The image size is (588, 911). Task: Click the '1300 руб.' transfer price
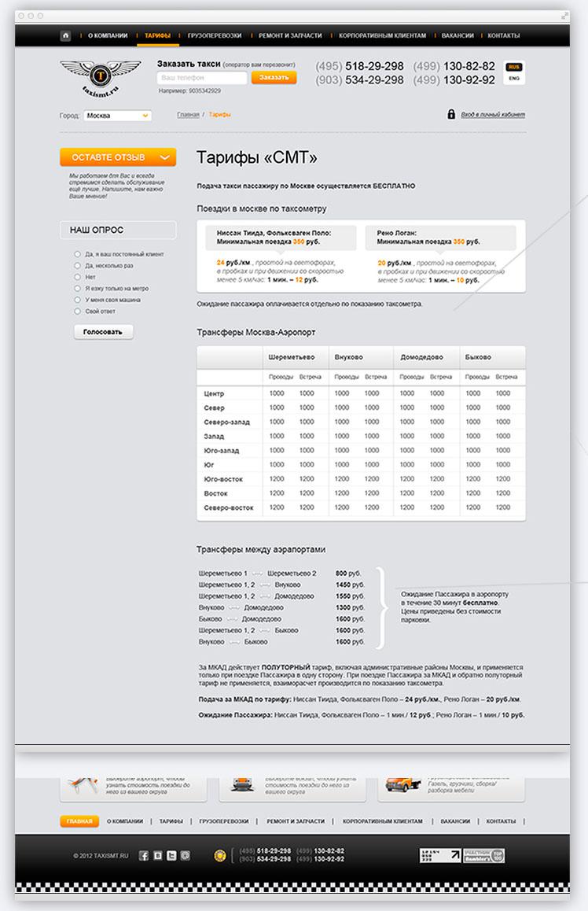point(350,607)
